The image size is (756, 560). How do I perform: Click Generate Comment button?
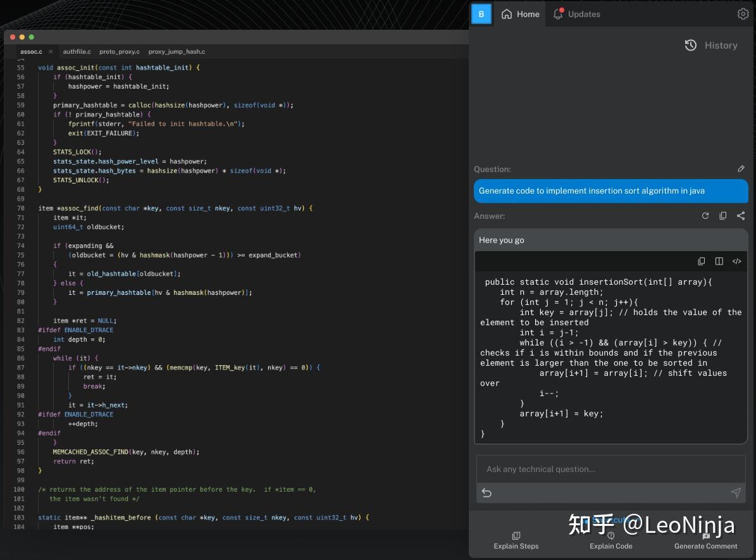tap(705, 541)
